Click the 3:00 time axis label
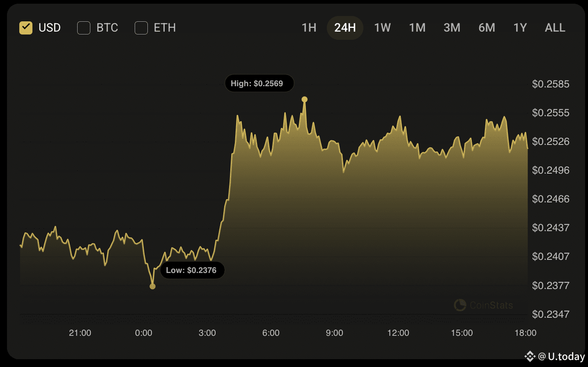This screenshot has width=588, height=367. (207, 333)
